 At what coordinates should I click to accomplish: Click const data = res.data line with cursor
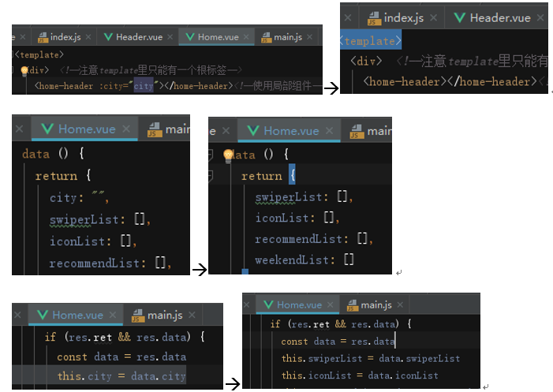(x=338, y=342)
